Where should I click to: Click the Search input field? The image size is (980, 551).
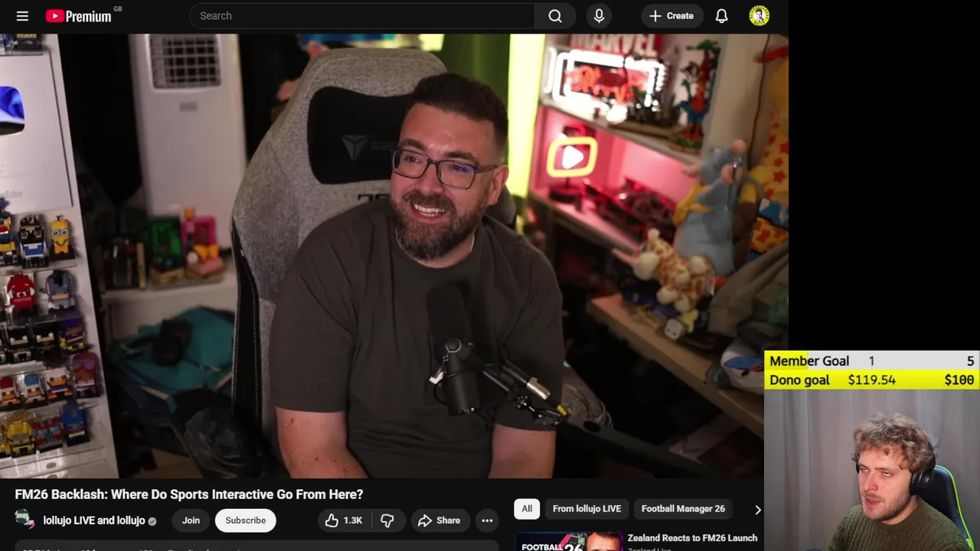[x=362, y=15]
